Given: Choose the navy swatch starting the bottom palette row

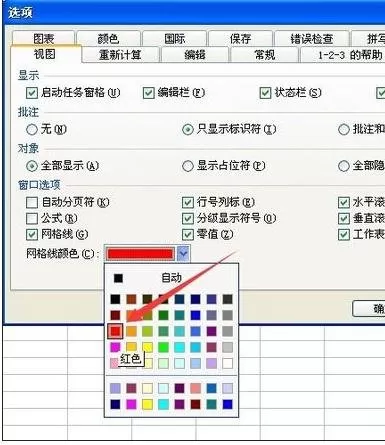Looking at the screenshot, I should coord(115,404).
